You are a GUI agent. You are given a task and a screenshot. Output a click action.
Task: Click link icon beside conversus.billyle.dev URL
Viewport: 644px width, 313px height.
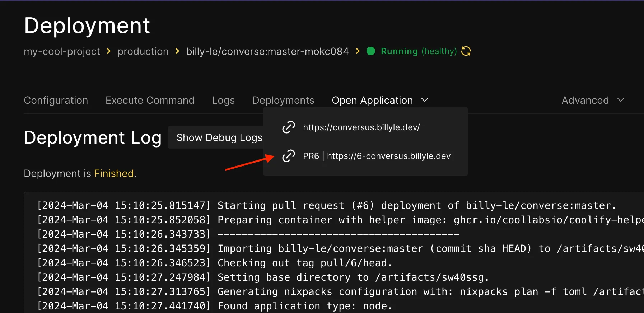[288, 127]
